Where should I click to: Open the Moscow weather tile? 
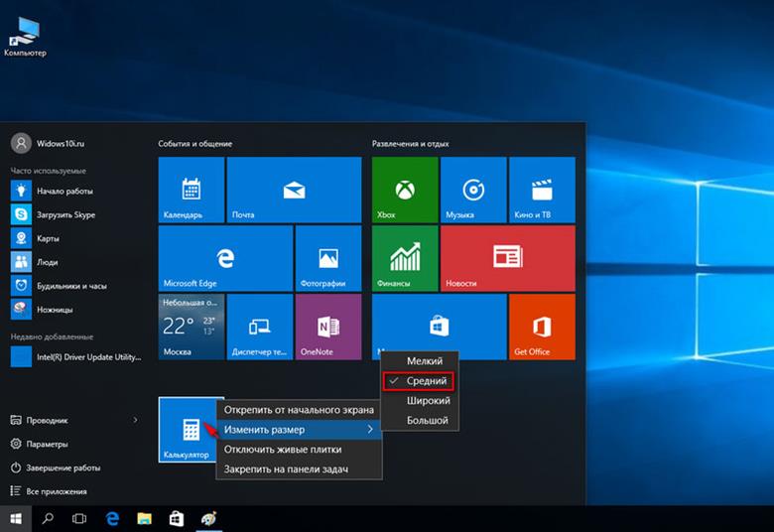[192, 327]
